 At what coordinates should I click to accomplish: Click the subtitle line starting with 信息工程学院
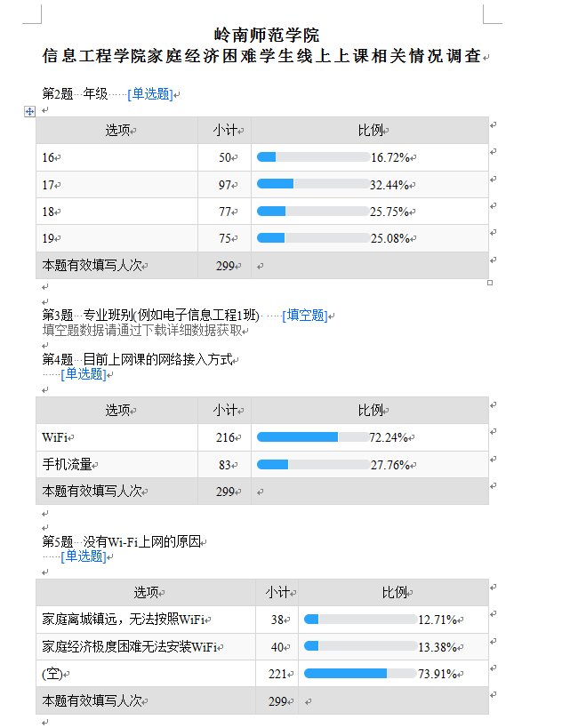(261, 57)
